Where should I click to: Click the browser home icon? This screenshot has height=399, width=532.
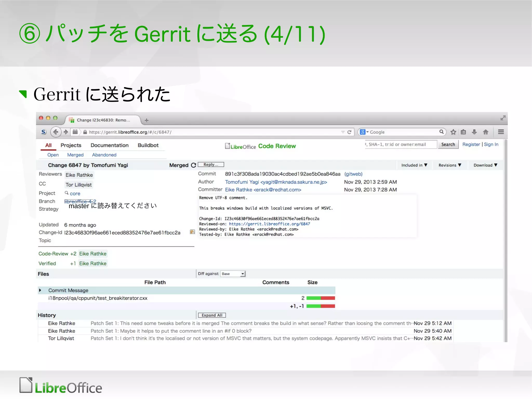(486, 132)
